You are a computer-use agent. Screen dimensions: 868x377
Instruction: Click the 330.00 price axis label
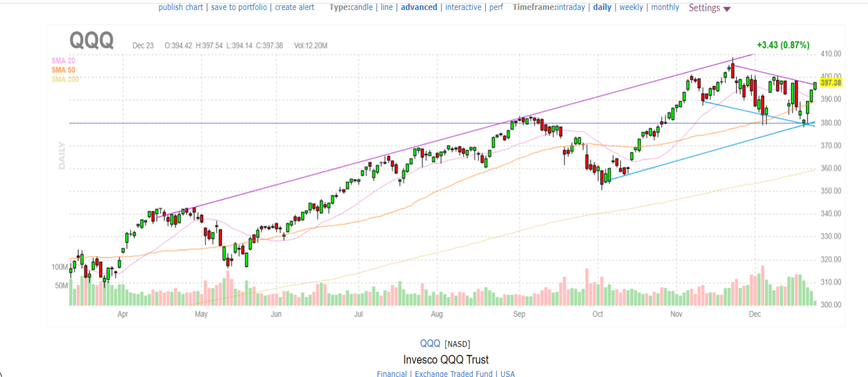coord(831,236)
